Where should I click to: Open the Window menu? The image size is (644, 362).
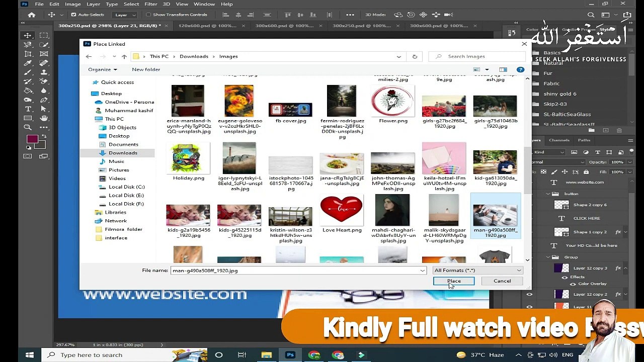coord(204,4)
